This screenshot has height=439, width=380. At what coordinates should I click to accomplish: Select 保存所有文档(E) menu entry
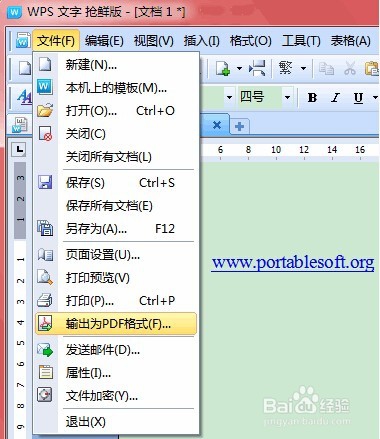(x=115, y=206)
